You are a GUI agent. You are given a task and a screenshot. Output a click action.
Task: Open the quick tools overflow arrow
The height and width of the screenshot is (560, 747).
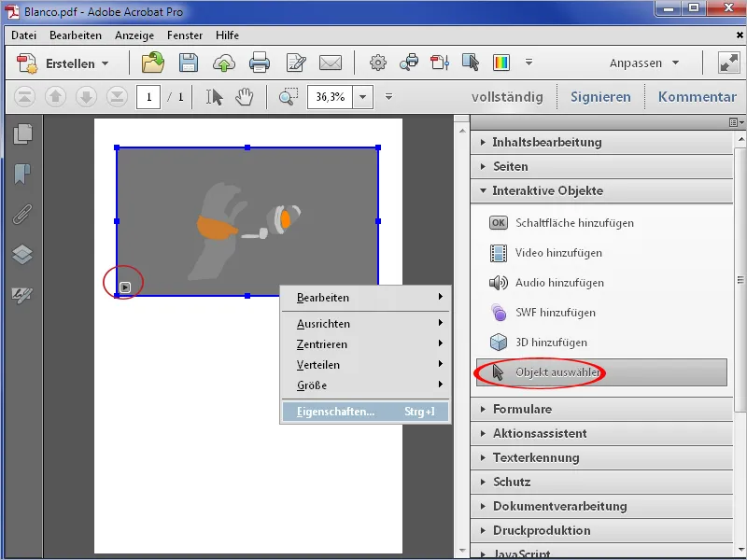(529, 62)
